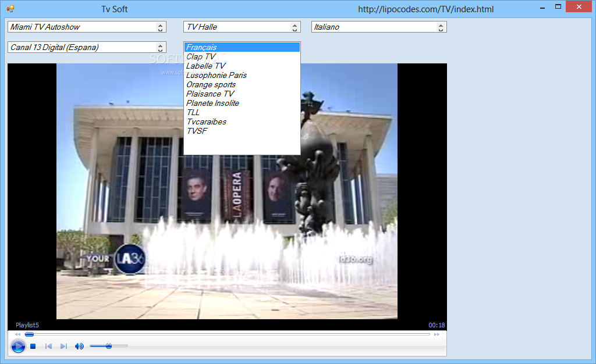Click the rewind arrows beside seek bar

click(x=18, y=334)
